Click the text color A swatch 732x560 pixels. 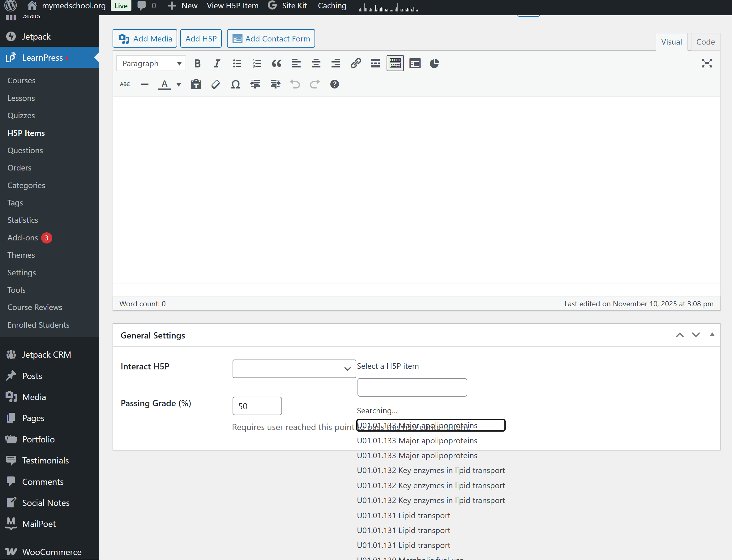pyautogui.click(x=164, y=84)
